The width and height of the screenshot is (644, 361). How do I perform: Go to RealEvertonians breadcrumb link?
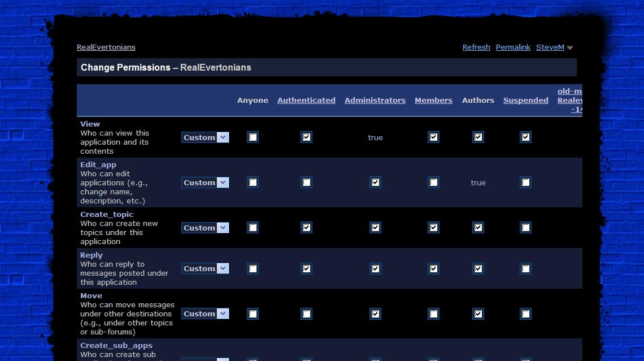click(x=106, y=47)
